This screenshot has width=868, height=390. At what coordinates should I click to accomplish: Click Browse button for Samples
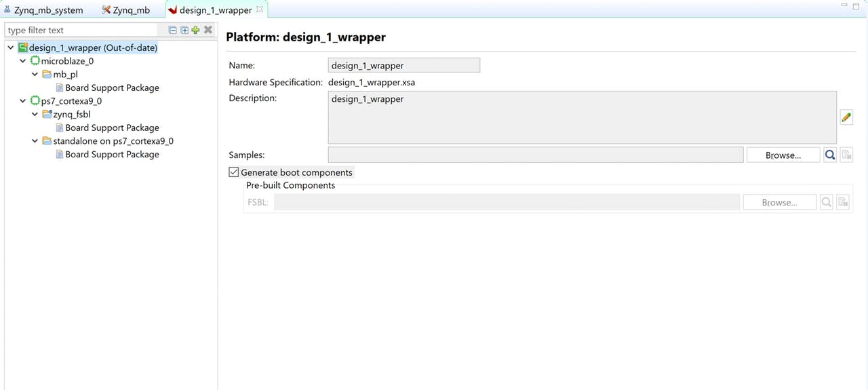783,155
